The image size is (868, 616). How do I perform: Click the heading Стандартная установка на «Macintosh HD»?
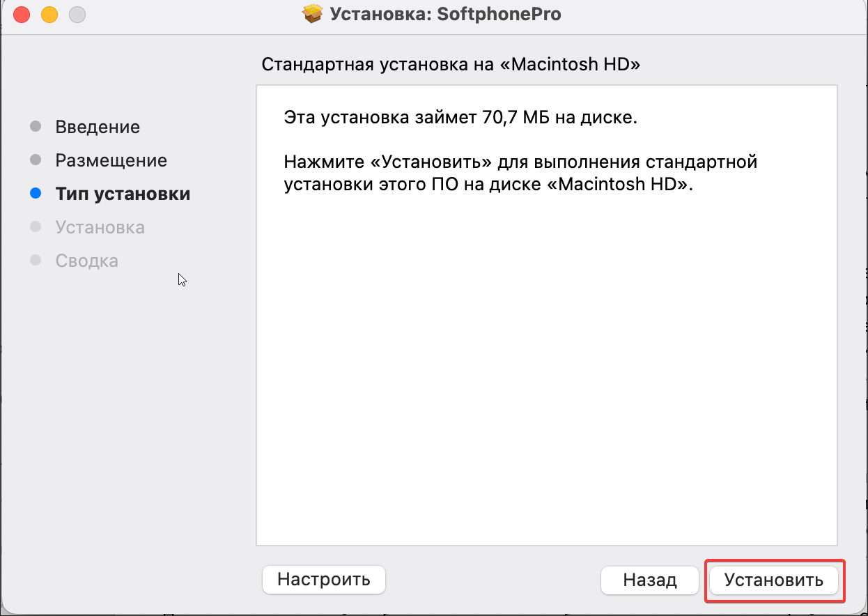(451, 65)
